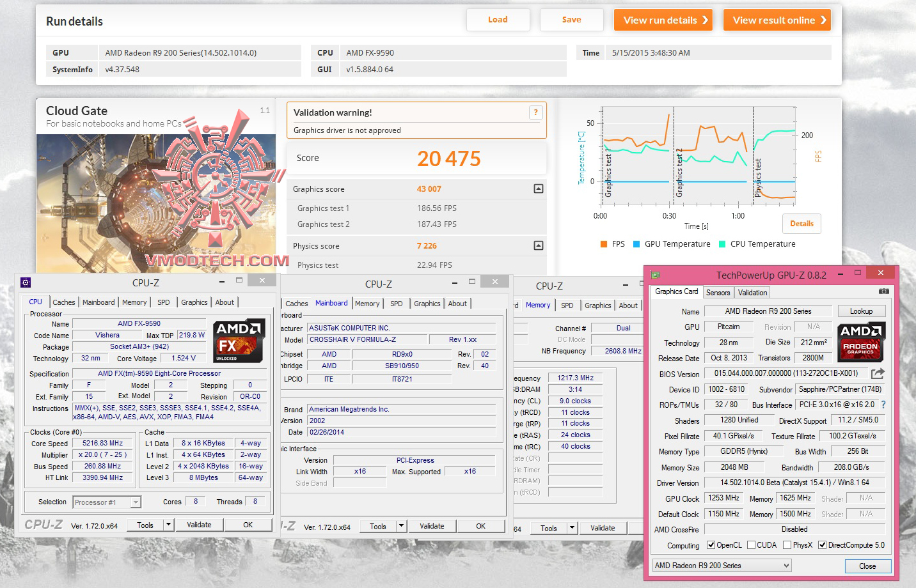The image size is (916, 588).
Task: Click the teal CPU Temperature legend swatch
Action: pyautogui.click(x=722, y=244)
